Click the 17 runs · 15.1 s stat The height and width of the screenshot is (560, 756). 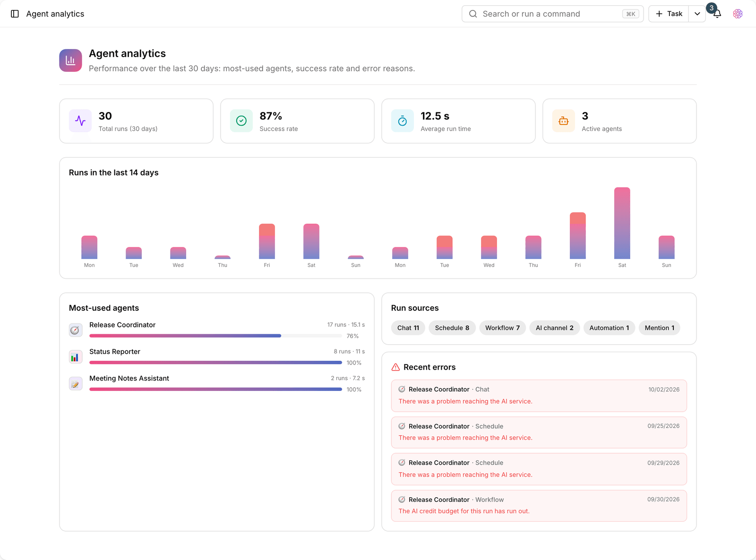346,325
